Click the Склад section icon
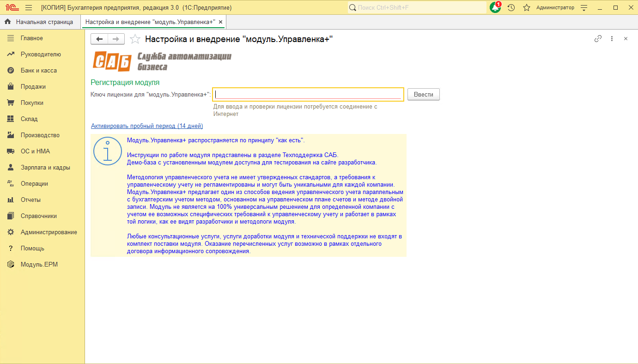 click(11, 119)
